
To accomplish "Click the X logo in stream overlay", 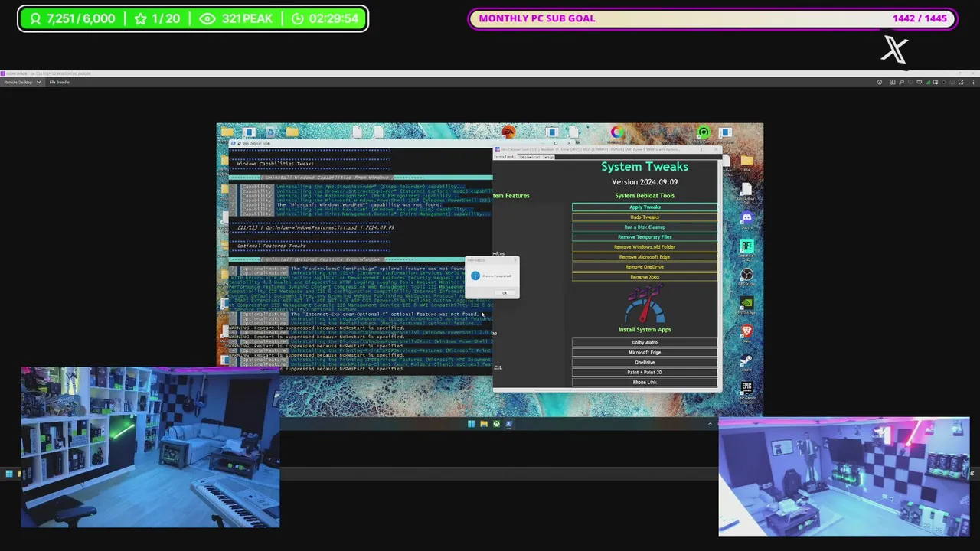I will (894, 50).
